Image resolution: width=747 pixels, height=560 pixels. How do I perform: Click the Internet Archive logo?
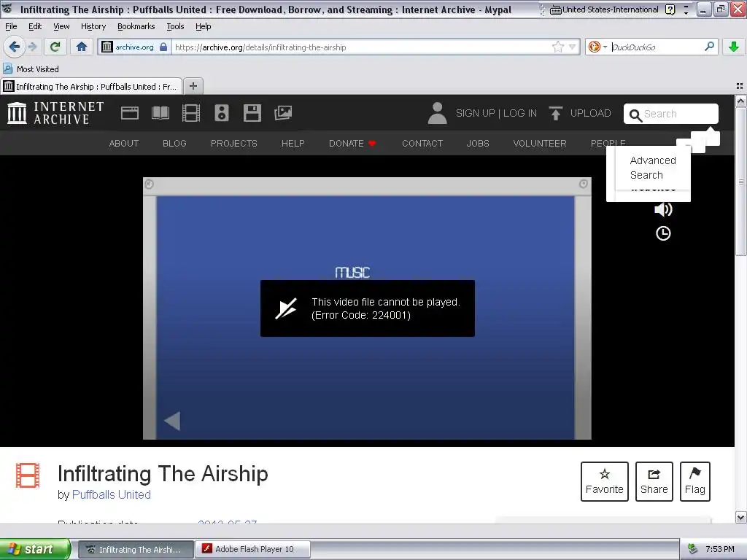[55, 113]
